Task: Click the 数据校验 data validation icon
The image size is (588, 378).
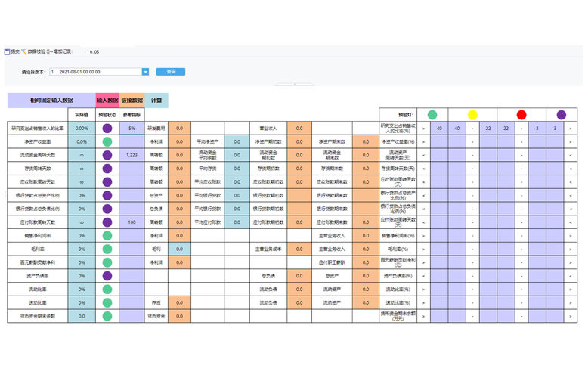Action: [23, 51]
